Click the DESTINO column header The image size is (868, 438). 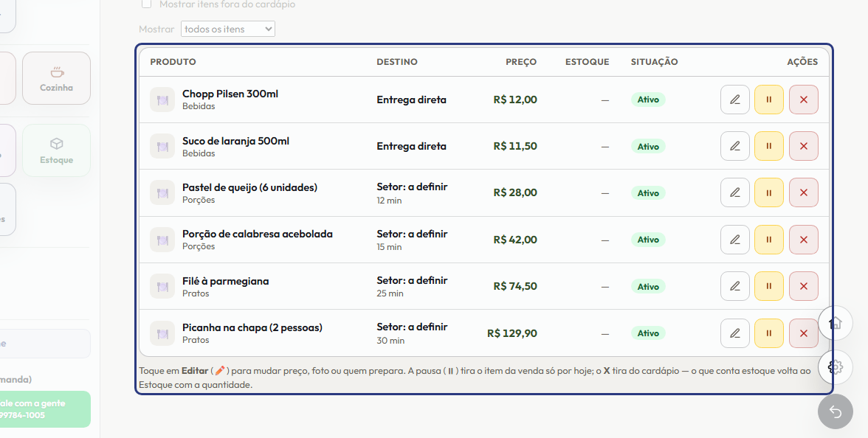tap(397, 62)
